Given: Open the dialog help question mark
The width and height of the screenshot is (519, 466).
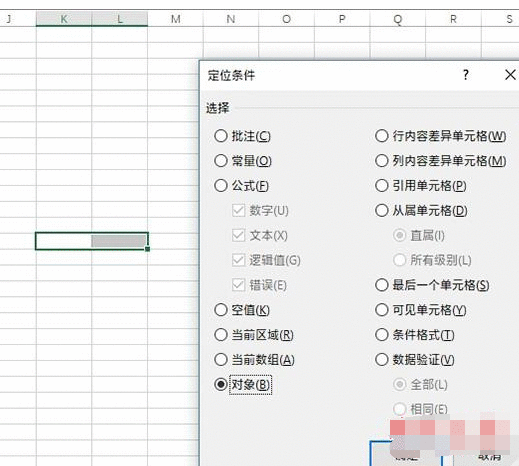Looking at the screenshot, I should click(466, 75).
